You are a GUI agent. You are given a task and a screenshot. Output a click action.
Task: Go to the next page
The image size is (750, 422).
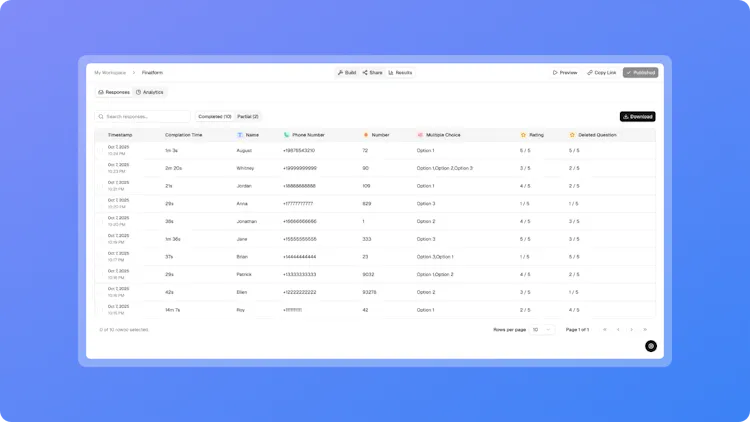(631, 330)
